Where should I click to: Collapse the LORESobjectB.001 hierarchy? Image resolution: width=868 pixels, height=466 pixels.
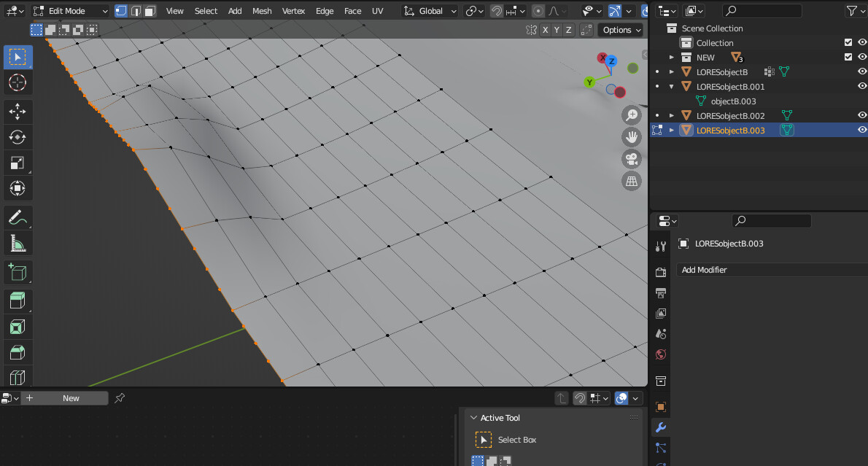(671, 86)
